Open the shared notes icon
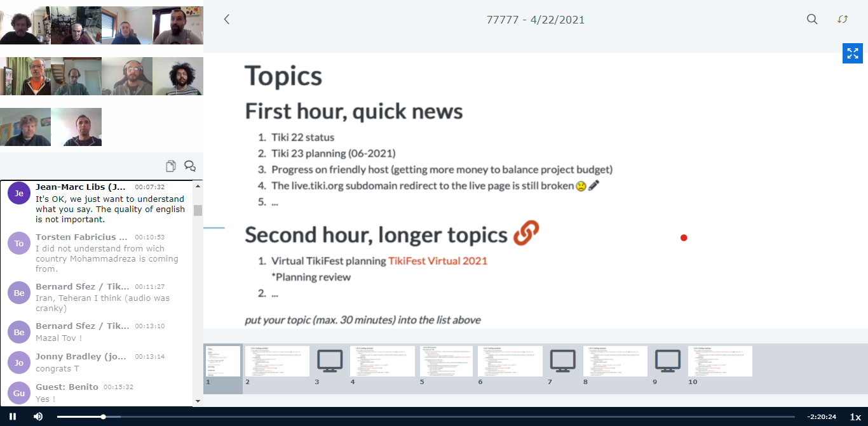The image size is (868, 426). click(171, 166)
